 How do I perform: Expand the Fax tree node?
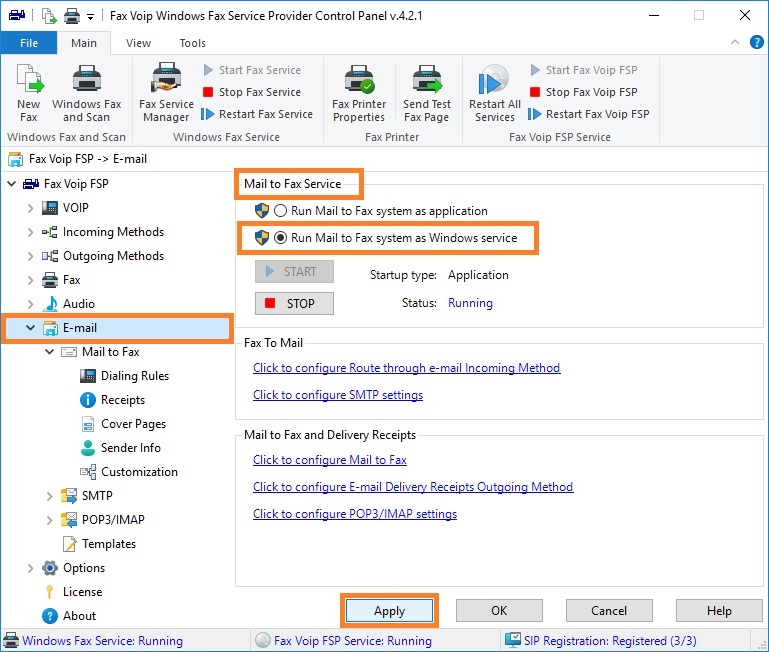coord(30,280)
